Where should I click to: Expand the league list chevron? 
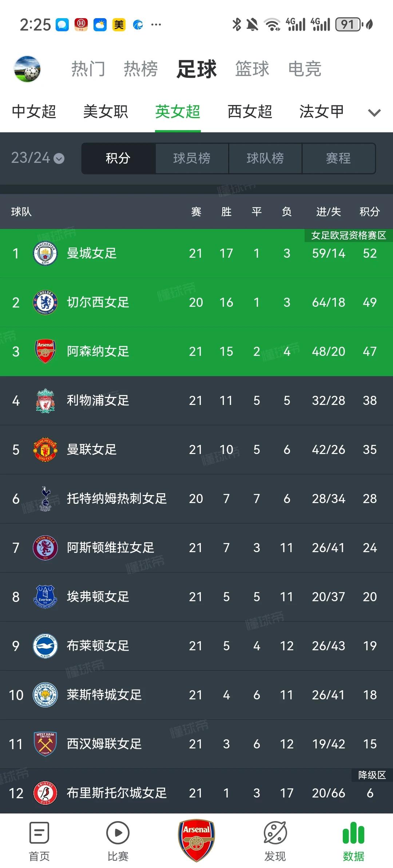(374, 113)
